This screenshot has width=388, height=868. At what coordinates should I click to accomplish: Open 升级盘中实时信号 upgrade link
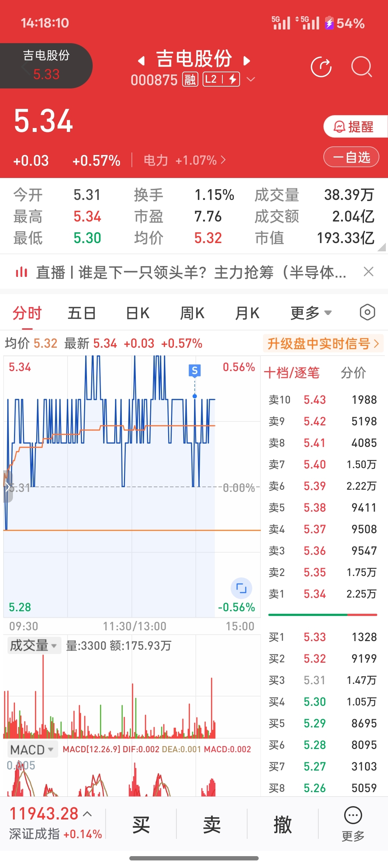click(323, 344)
